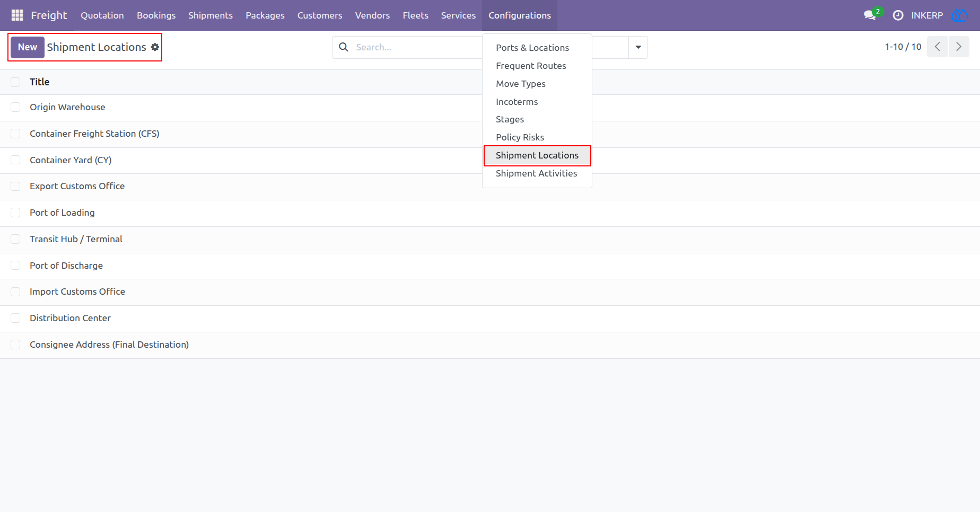Select Move Types menu entry
980x512 pixels.
pyautogui.click(x=537, y=84)
